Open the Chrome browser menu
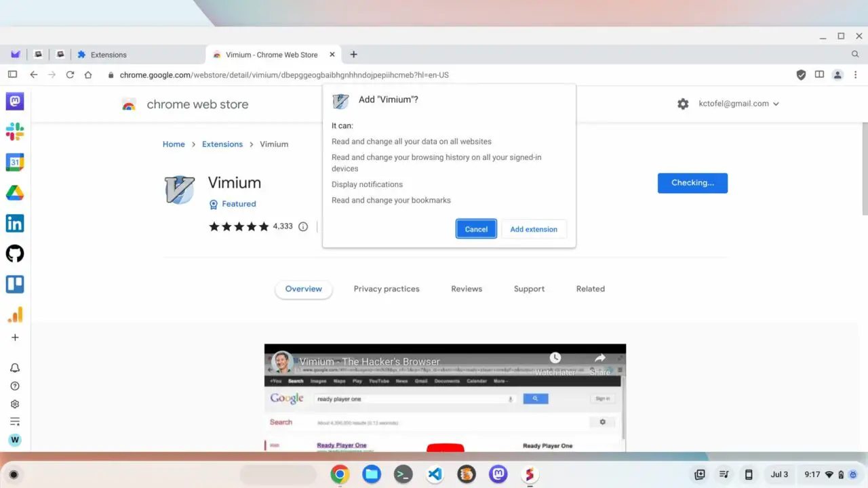The width and height of the screenshot is (868, 488). (856, 75)
